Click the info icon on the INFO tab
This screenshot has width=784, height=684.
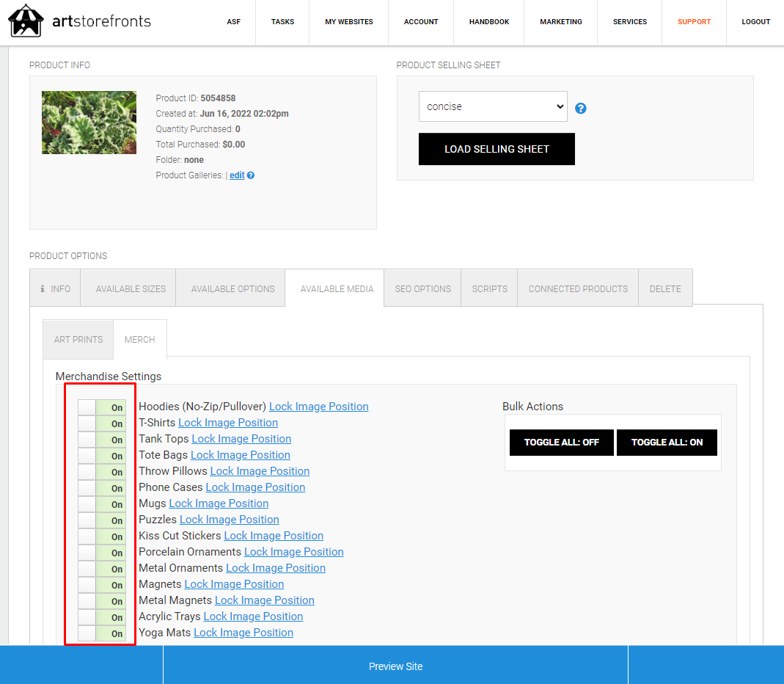44,288
